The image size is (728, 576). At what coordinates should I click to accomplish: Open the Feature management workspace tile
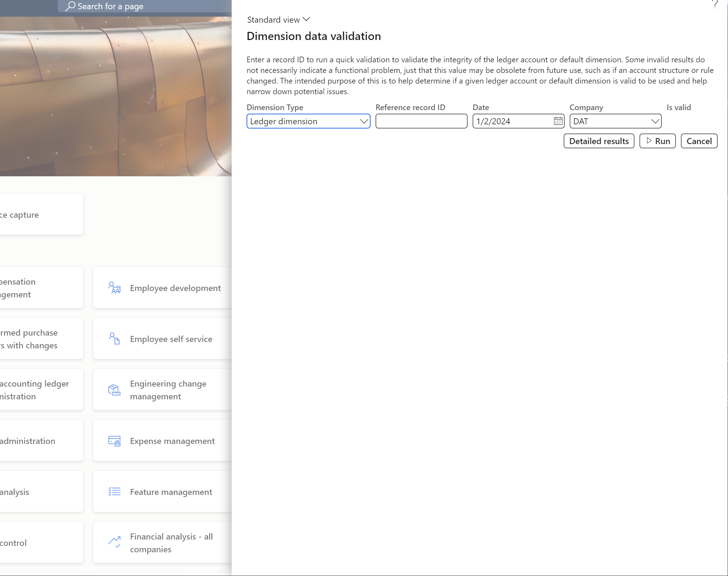pos(171,492)
